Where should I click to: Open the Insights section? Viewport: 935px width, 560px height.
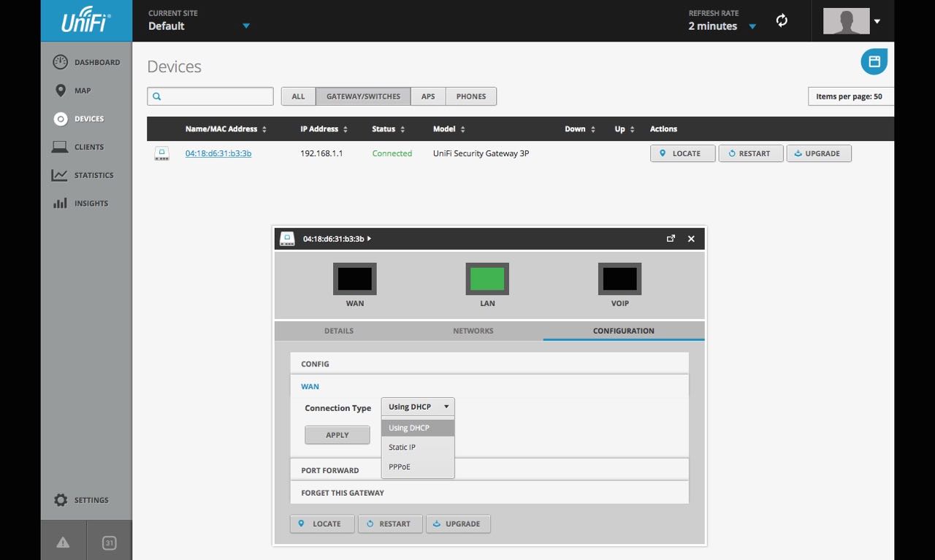(x=61, y=204)
